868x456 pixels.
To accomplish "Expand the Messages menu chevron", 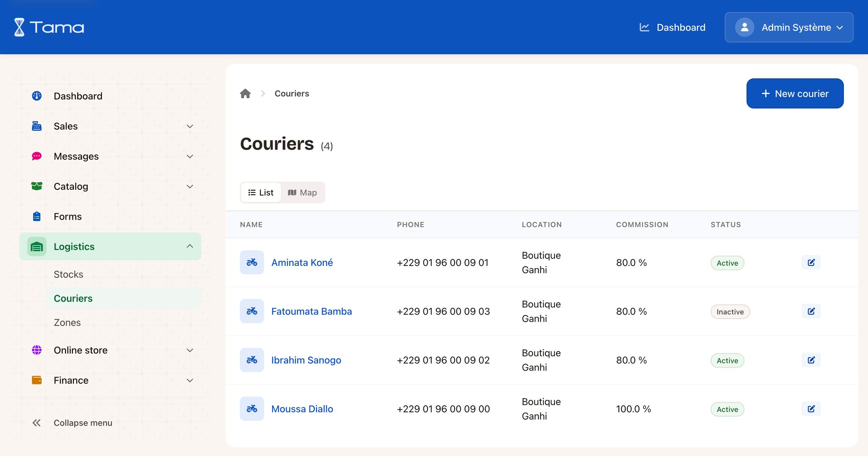I will (190, 156).
